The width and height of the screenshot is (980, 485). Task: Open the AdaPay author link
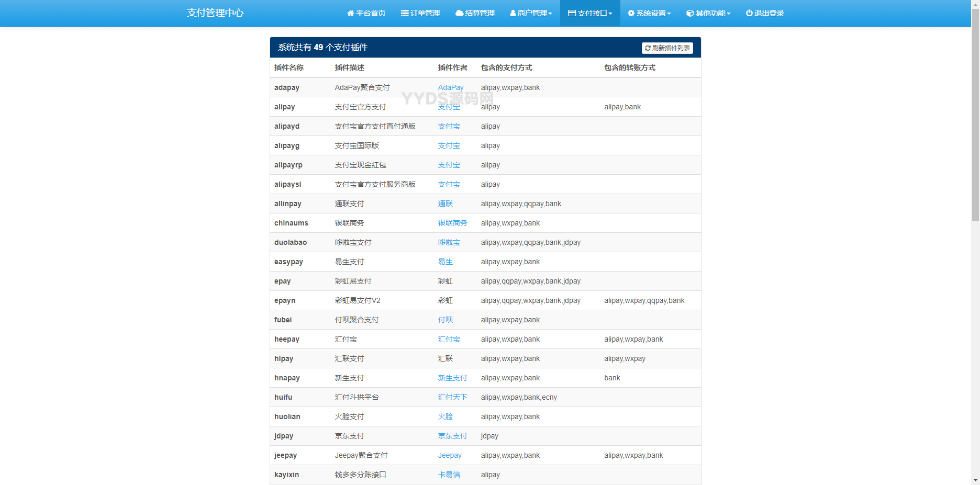[450, 87]
